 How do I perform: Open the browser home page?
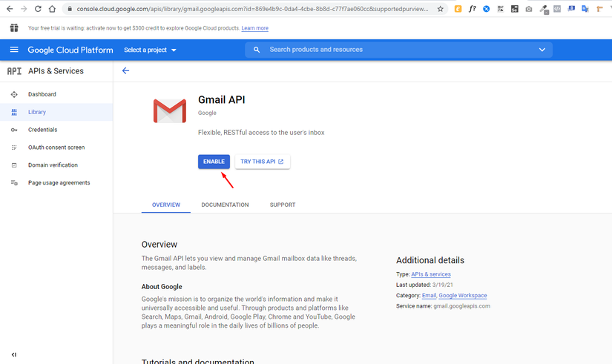tap(52, 9)
